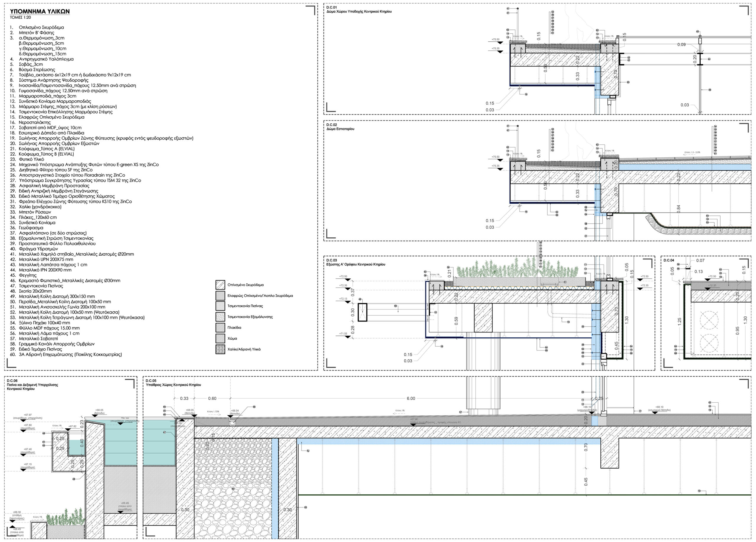
Task: Click legend item 45 Φεγγίτης
Action: click(27, 275)
